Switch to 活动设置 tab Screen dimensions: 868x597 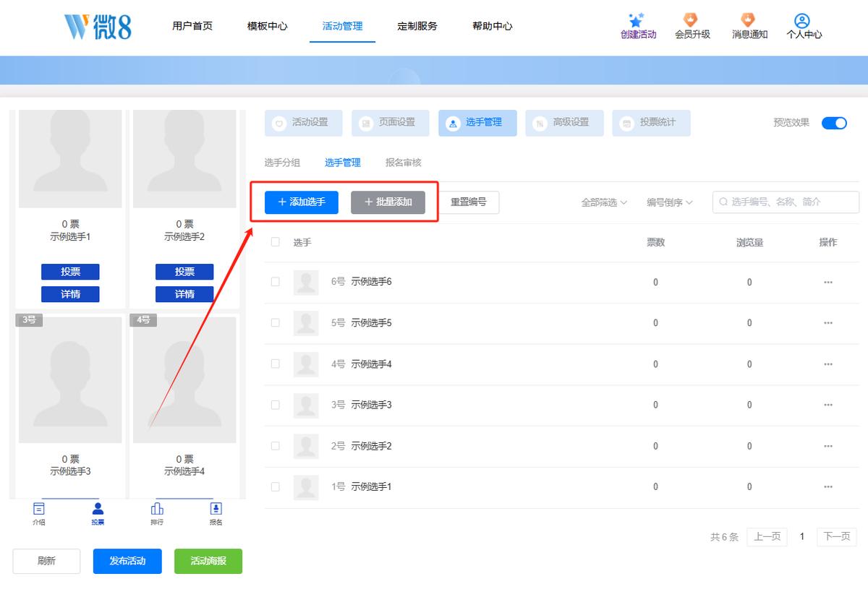304,123
